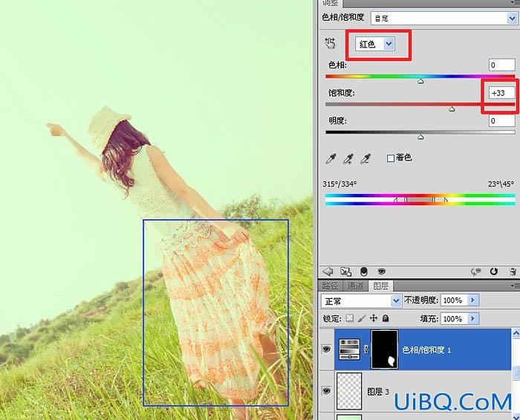Viewport: 520px width, 420px height.
Task: Click the return to adjustment list arrow
Action: pos(328,271)
